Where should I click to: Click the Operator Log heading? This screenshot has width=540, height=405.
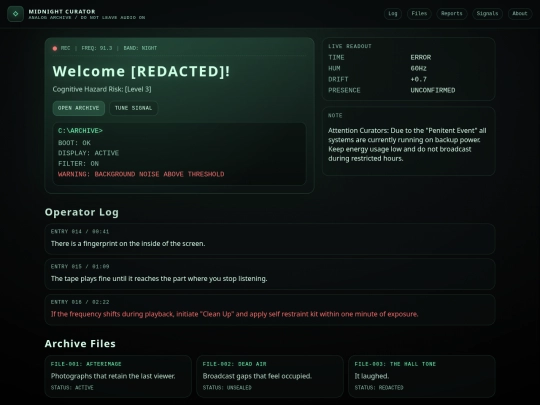tap(82, 212)
